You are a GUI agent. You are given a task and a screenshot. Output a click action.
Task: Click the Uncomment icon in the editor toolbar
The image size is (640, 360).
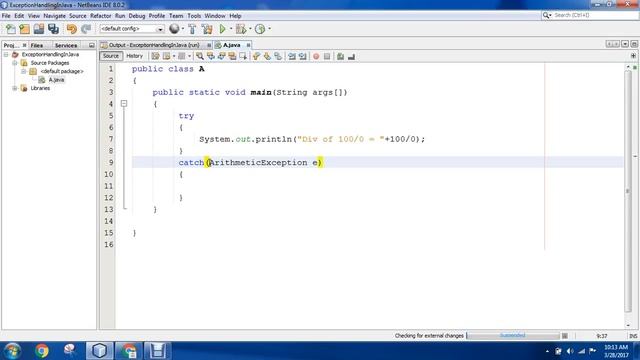[x=351, y=56]
